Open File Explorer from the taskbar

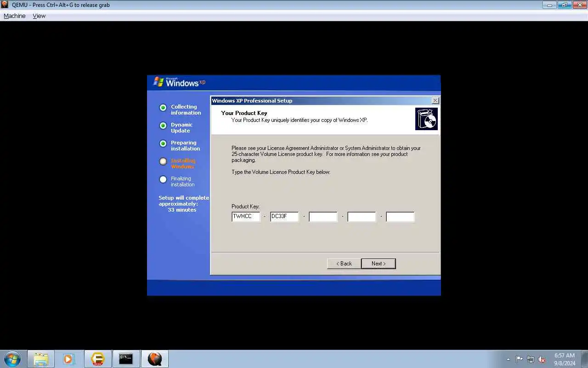click(x=41, y=359)
